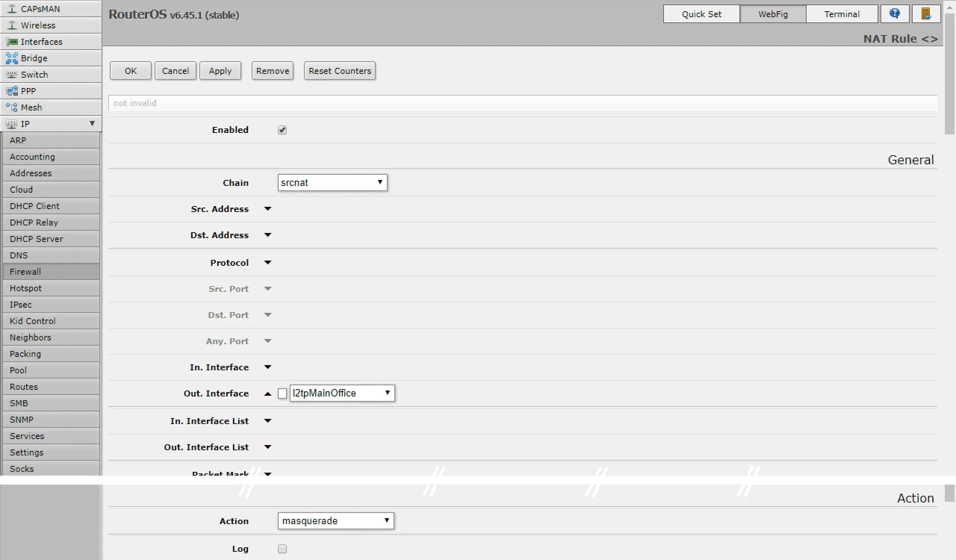Click the comment input field
956x560 pixels.
[522, 103]
